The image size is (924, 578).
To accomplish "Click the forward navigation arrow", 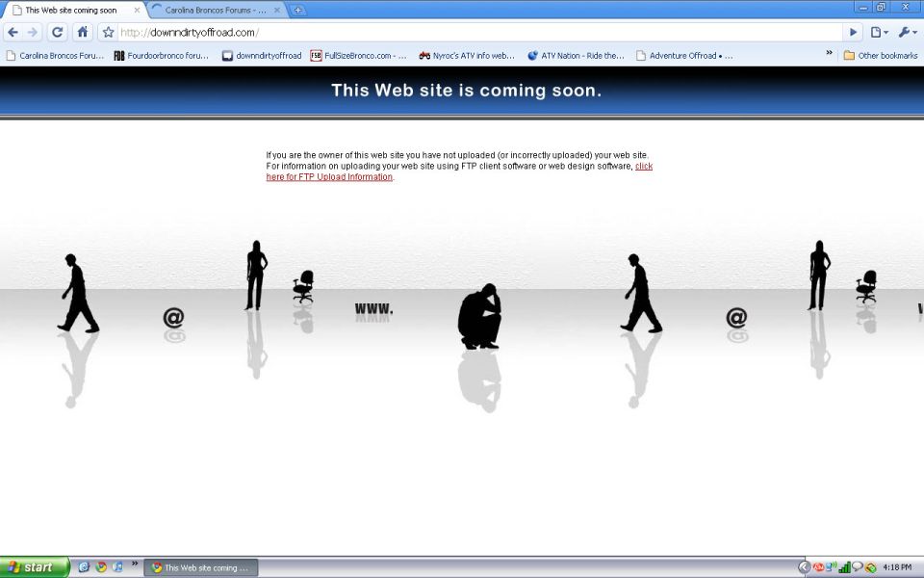I will [33, 33].
